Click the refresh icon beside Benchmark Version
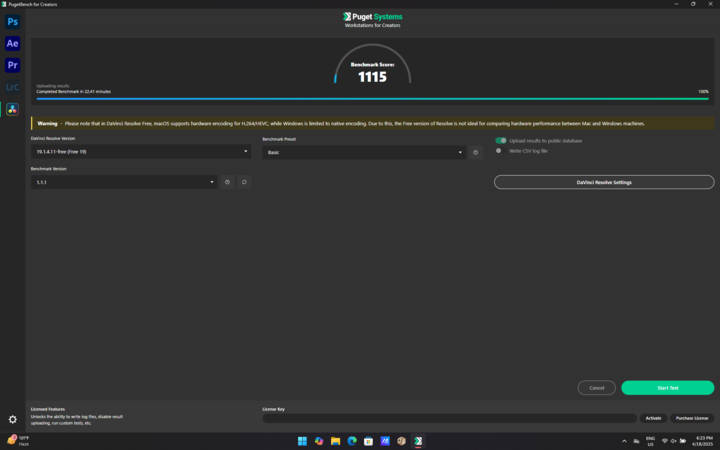Image resolution: width=720 pixels, height=450 pixels. (x=244, y=182)
